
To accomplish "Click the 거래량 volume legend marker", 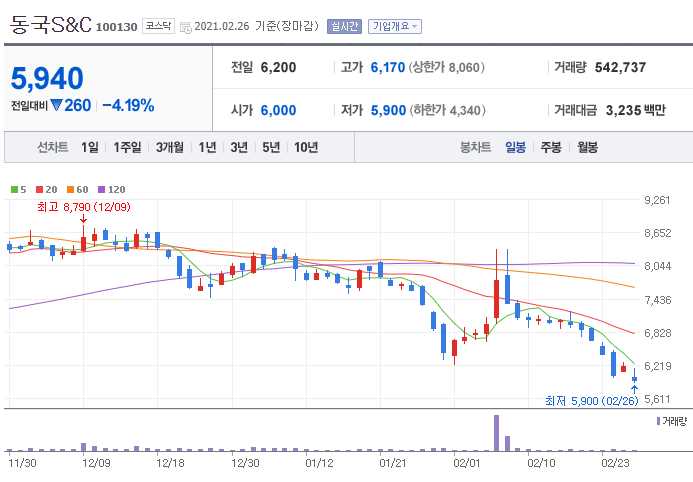I will (x=659, y=421).
